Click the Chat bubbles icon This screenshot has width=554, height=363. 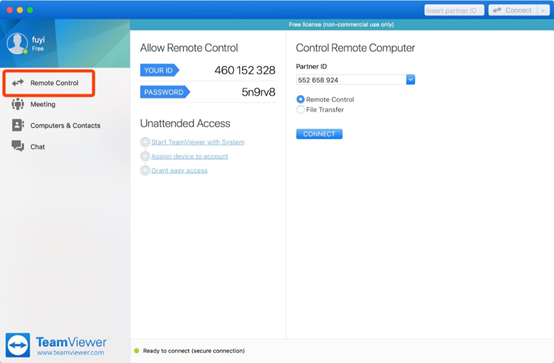click(x=18, y=146)
